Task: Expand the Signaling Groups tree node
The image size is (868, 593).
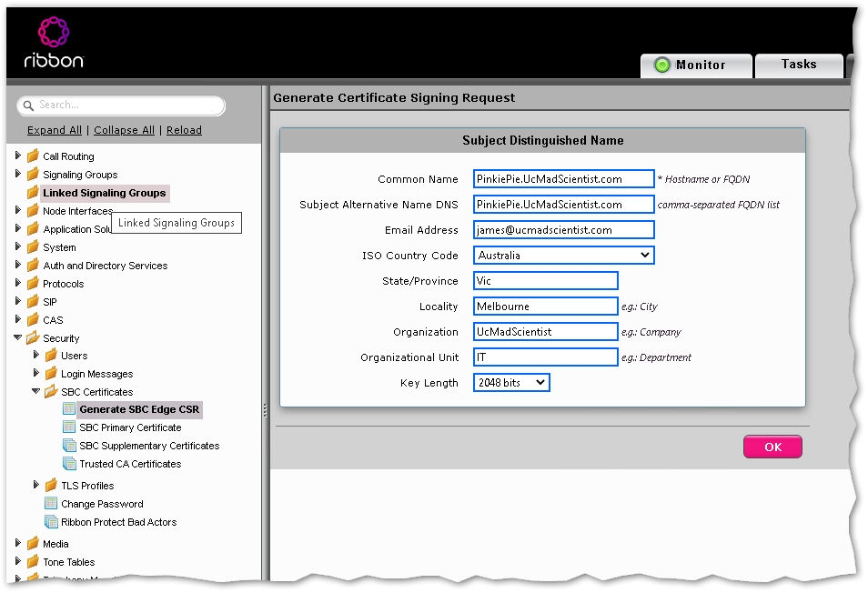Action: click(17, 174)
